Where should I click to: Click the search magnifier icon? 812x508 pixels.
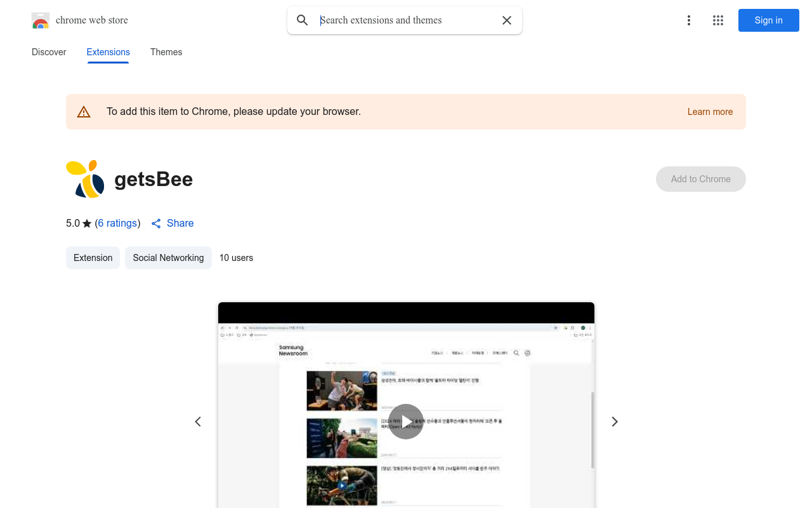pos(303,20)
